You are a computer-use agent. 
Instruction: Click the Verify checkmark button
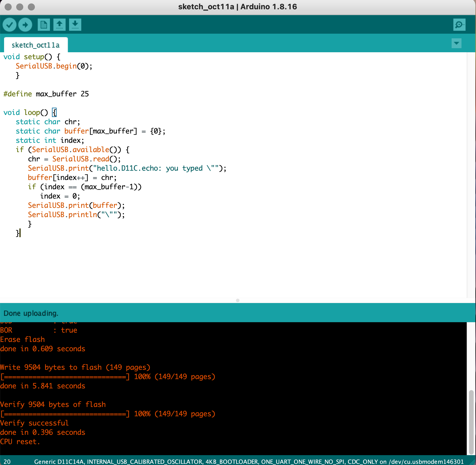(10, 25)
